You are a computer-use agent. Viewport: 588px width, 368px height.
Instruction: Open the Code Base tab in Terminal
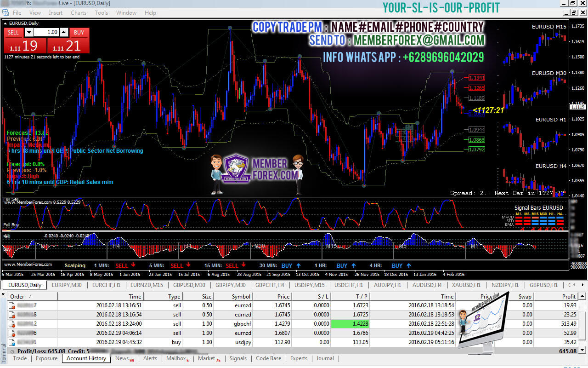[x=269, y=358]
